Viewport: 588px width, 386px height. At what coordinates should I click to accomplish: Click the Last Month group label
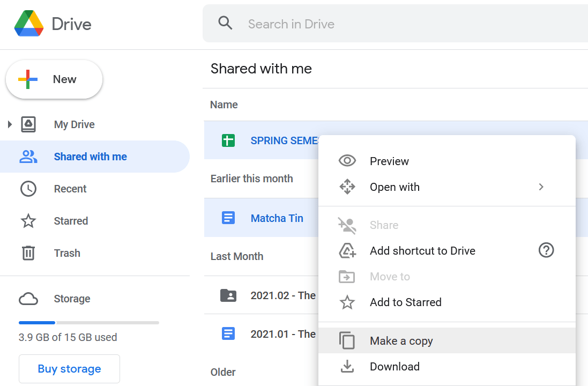(237, 256)
